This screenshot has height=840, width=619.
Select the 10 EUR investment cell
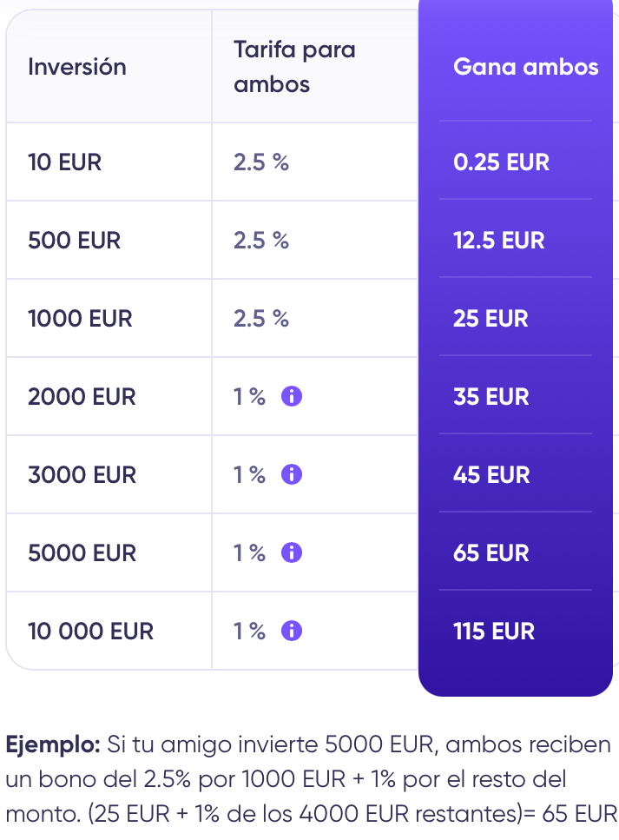coord(65,162)
